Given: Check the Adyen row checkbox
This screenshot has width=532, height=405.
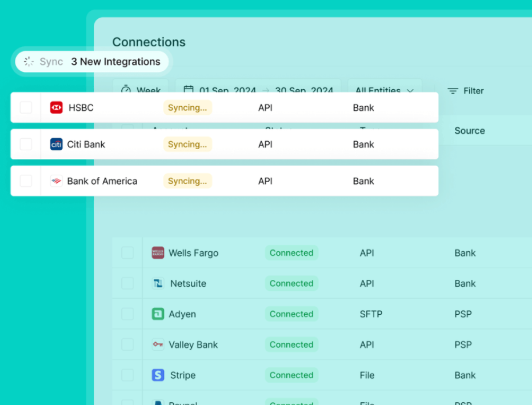Looking at the screenshot, I should 127,314.
